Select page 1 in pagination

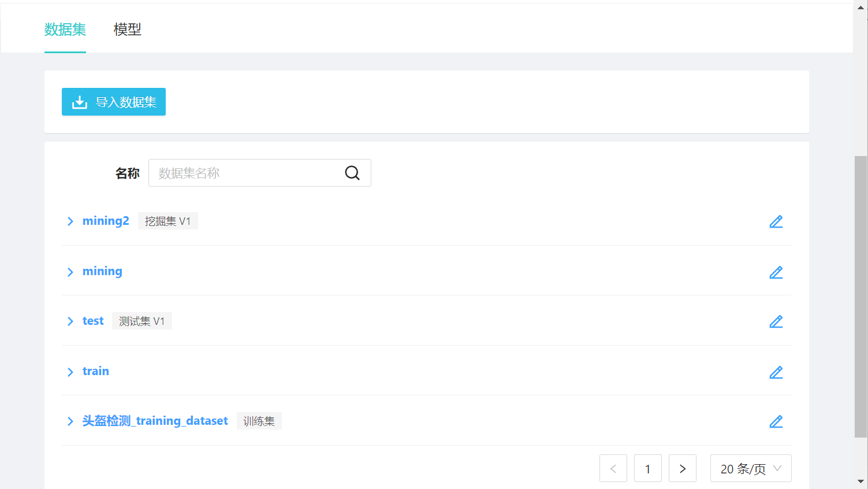pyautogui.click(x=648, y=468)
